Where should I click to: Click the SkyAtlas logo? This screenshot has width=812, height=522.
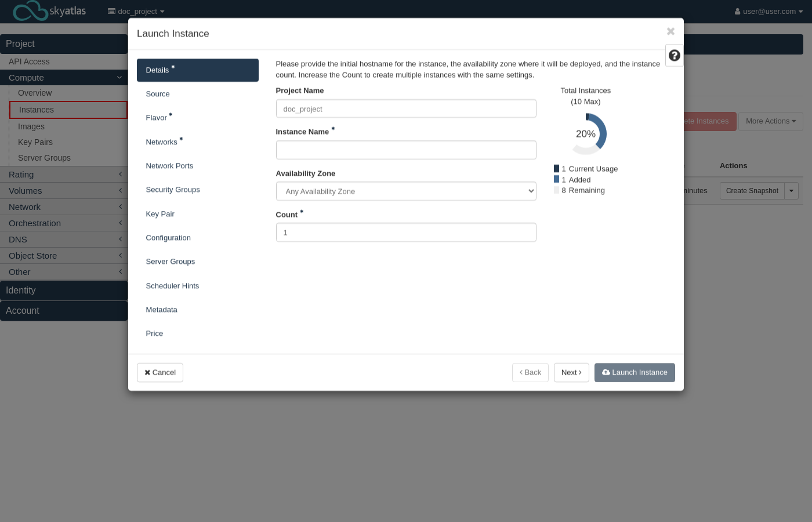tap(49, 11)
